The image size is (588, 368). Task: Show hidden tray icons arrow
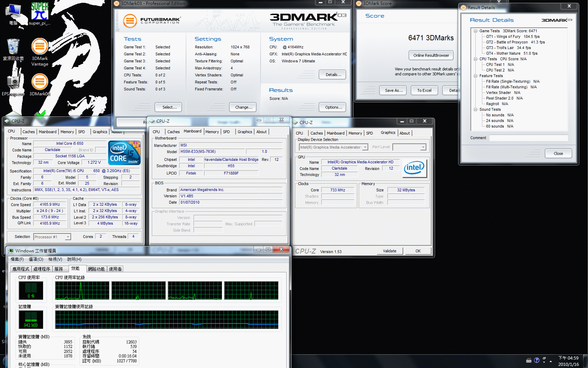point(551,361)
